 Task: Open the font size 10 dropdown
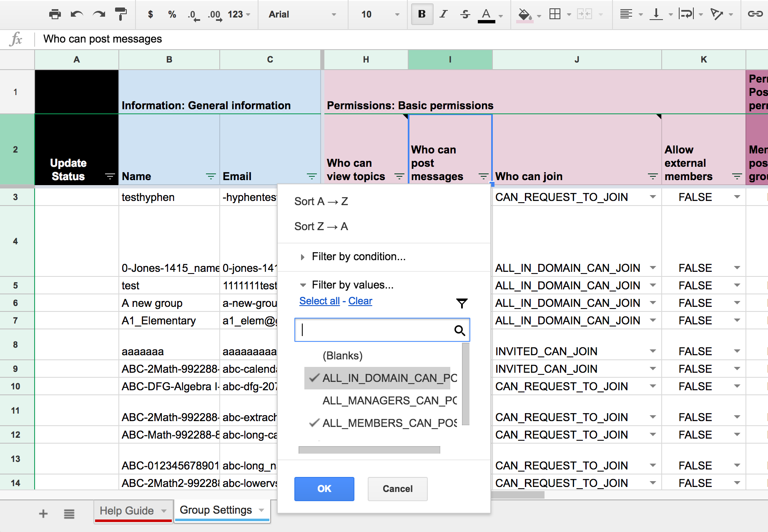pos(379,15)
